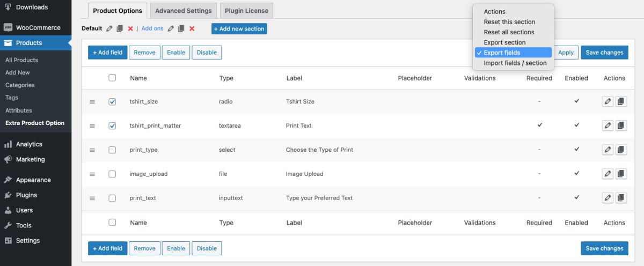The width and height of the screenshot is (644, 266).
Task: Open the Plugin License tab
Action: tap(246, 11)
